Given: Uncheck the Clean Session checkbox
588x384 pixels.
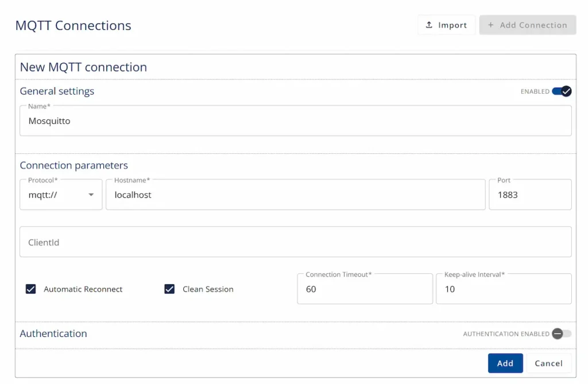Looking at the screenshot, I should [x=169, y=289].
